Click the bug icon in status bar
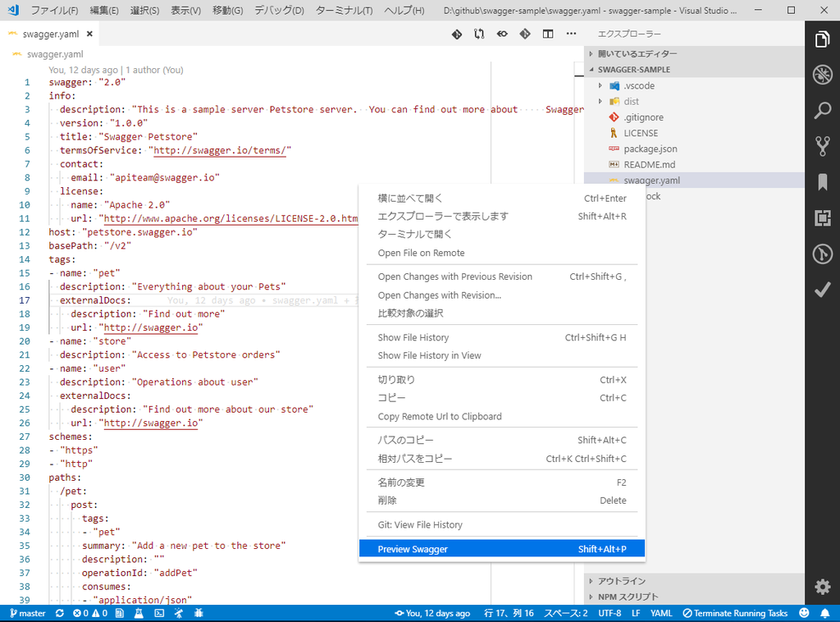This screenshot has height=622, width=840. (x=199, y=613)
